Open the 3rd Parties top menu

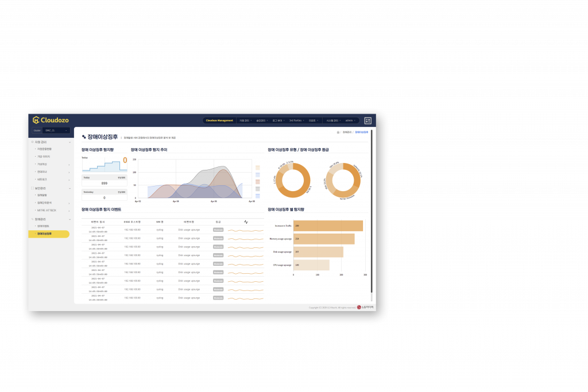(297, 121)
